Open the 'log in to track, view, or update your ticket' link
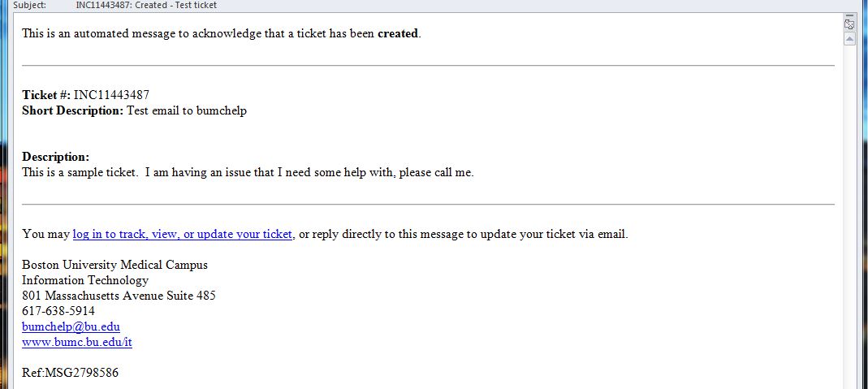Screen dimensions: 868x389 [x=182, y=234]
